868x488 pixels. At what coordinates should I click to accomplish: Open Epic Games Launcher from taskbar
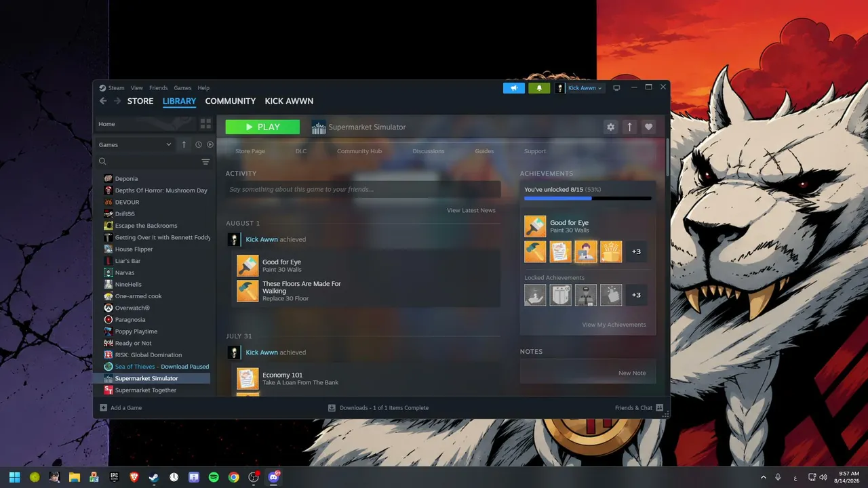click(x=114, y=477)
